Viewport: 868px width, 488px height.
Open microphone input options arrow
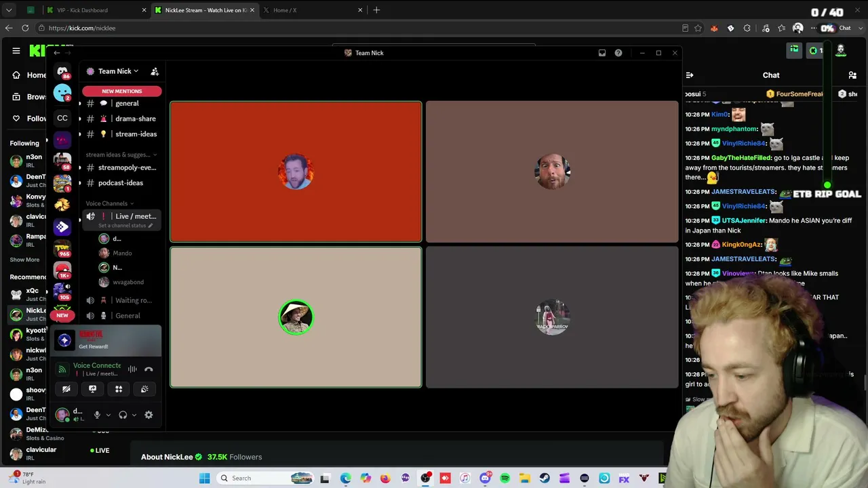(108, 415)
